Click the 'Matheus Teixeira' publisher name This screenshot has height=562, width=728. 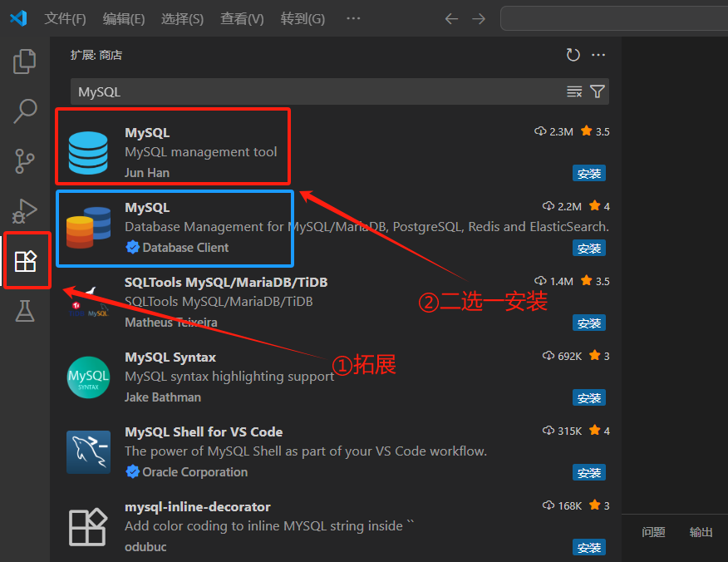(x=171, y=323)
